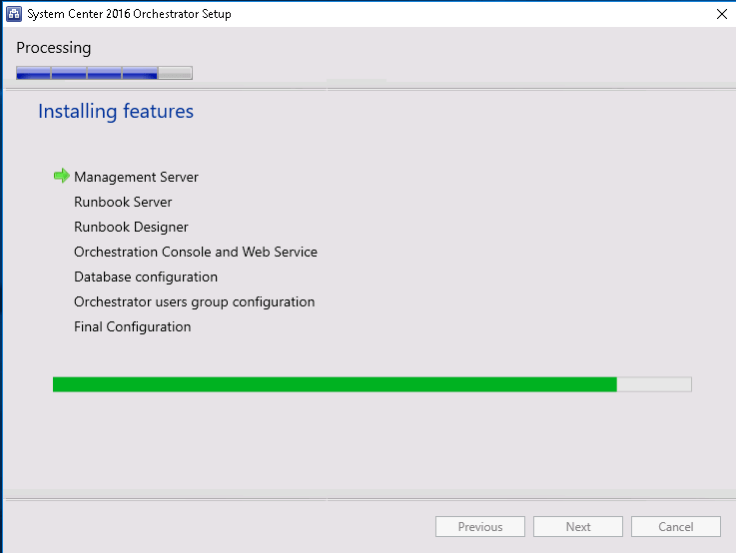Click the last gray wizard step segment
Image resolution: width=736 pixels, height=553 pixels.
(176, 73)
